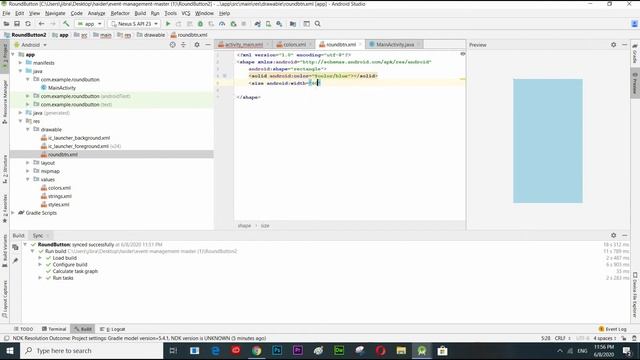Screen dimensions: 640x360
Task: Click the blue shape preview image
Action: 548,141
